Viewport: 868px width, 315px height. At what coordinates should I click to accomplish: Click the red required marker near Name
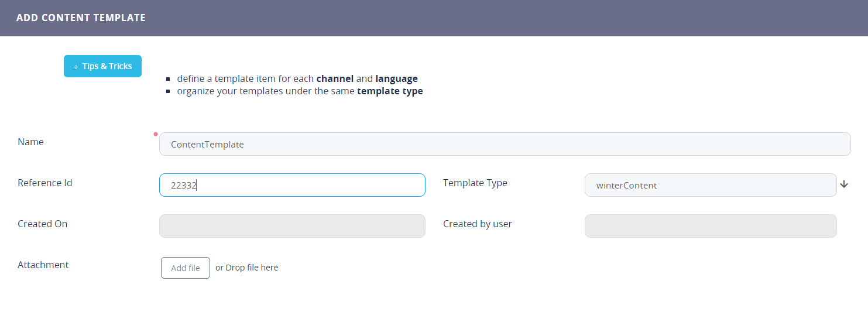156,134
